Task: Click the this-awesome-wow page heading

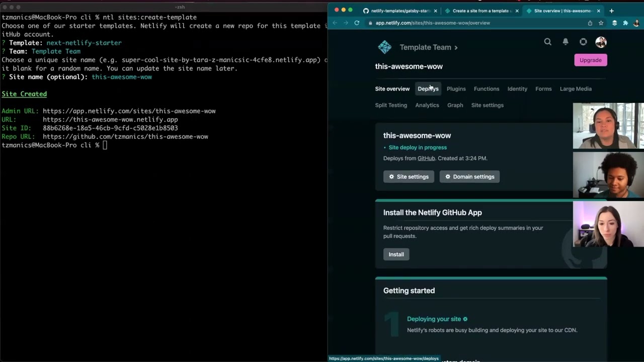Action: [x=409, y=66]
